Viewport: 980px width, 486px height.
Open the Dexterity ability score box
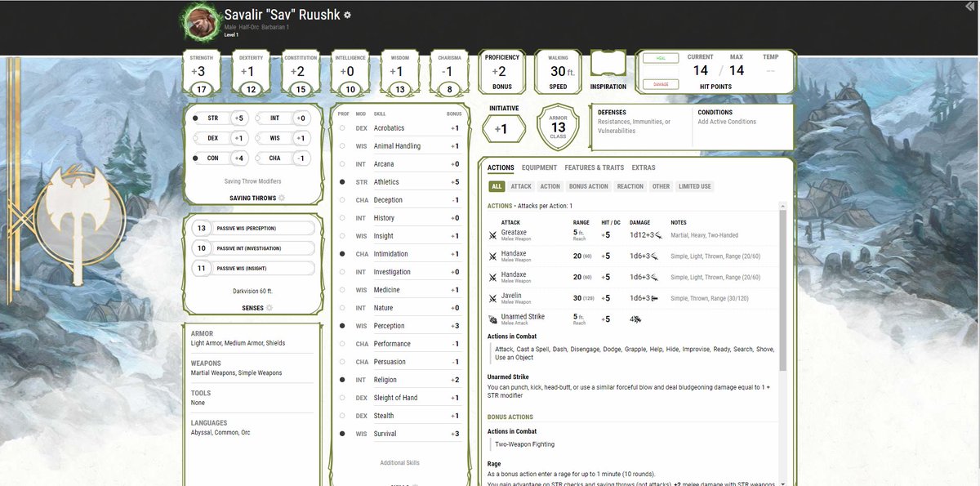coord(251,73)
